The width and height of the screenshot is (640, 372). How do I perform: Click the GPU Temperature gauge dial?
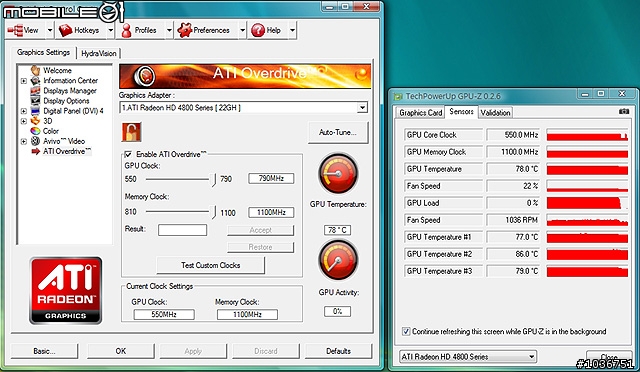(338, 173)
